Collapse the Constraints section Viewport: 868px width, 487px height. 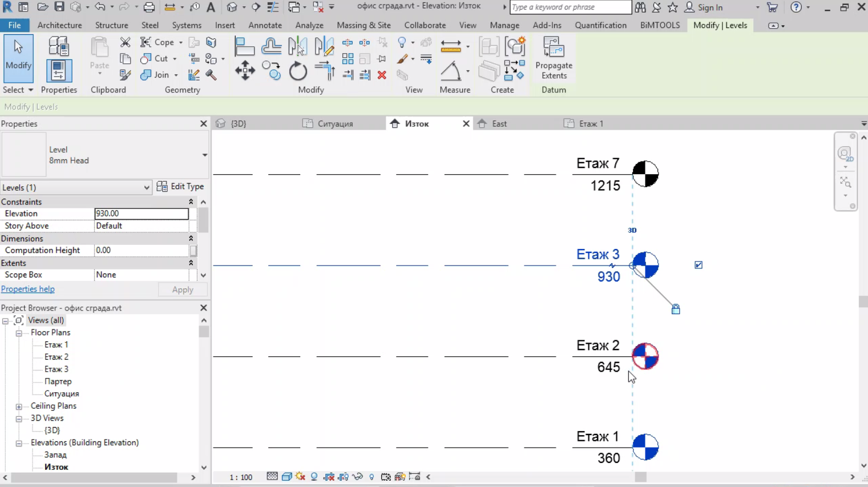tap(191, 202)
